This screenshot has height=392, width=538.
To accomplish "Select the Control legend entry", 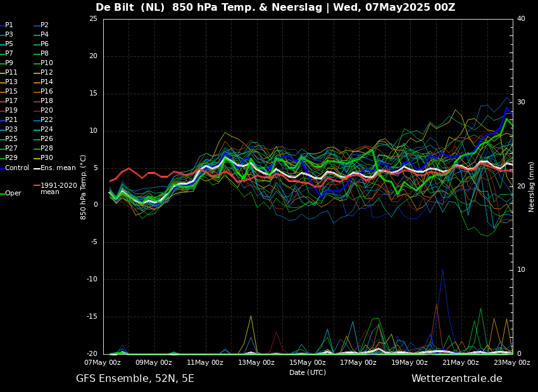I will [15, 168].
